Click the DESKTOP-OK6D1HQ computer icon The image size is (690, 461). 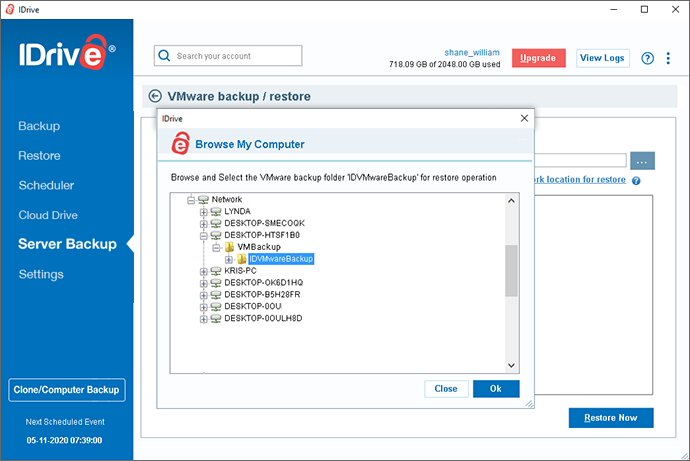coord(216,283)
